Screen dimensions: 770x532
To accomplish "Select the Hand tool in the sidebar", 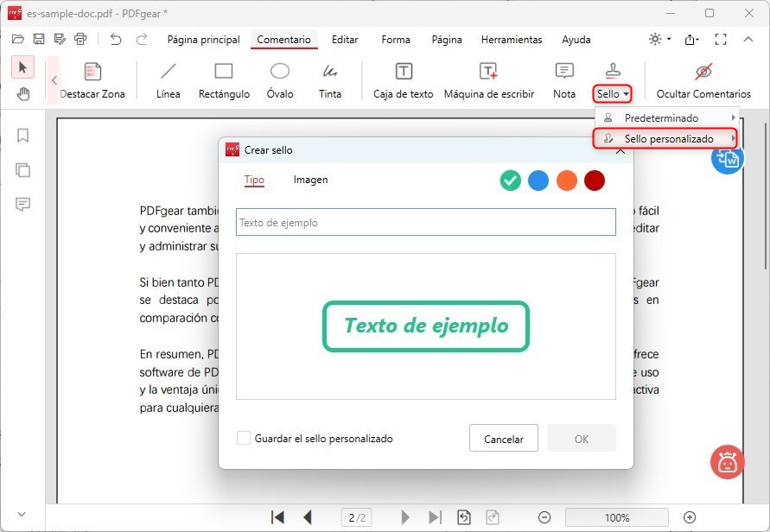I will (x=22, y=93).
